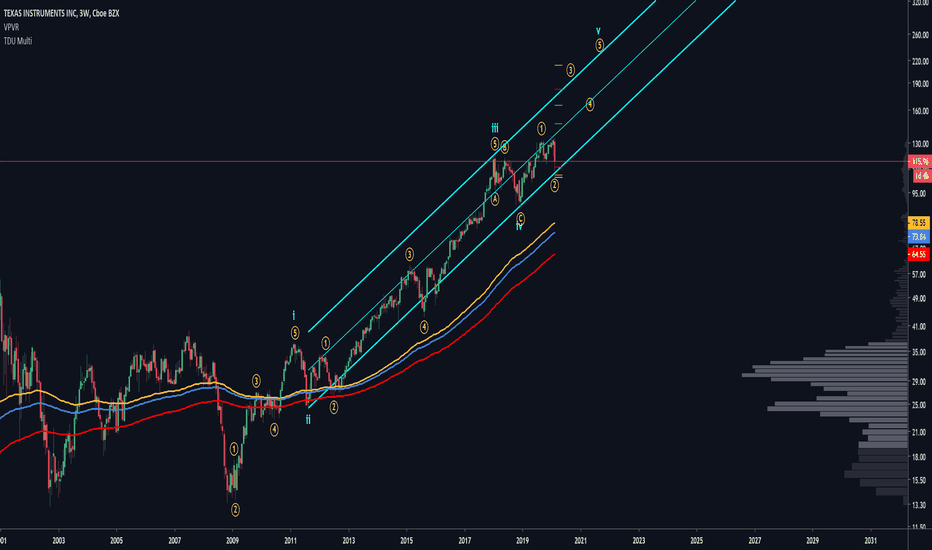Click the countdown label under current price
Viewport: 932px width, 550px height.
coord(920,176)
